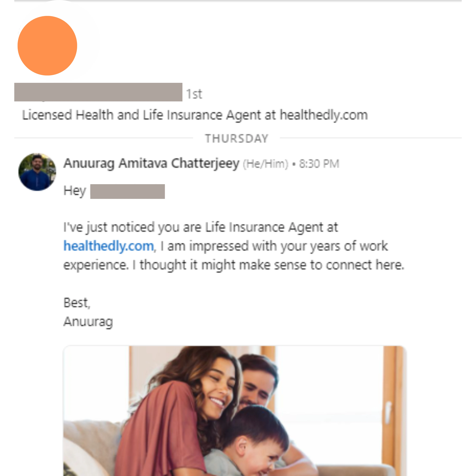Click the 8:30 PM message timestamp

tap(319, 164)
